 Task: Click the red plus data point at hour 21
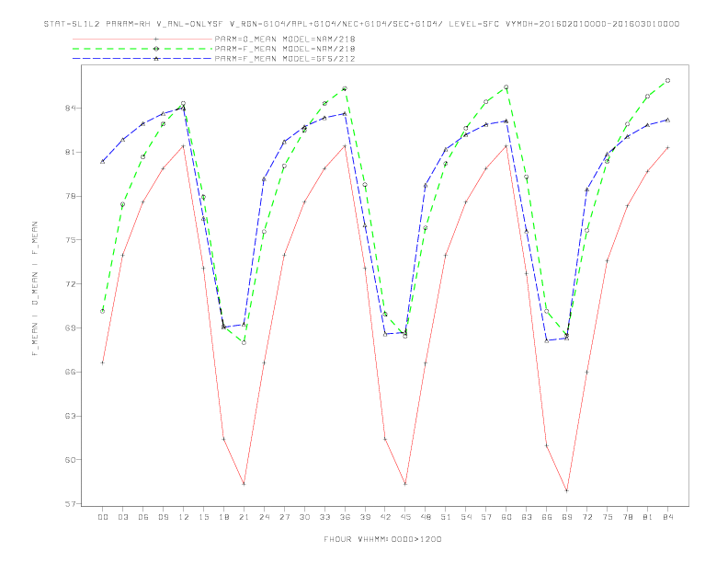[x=244, y=484]
